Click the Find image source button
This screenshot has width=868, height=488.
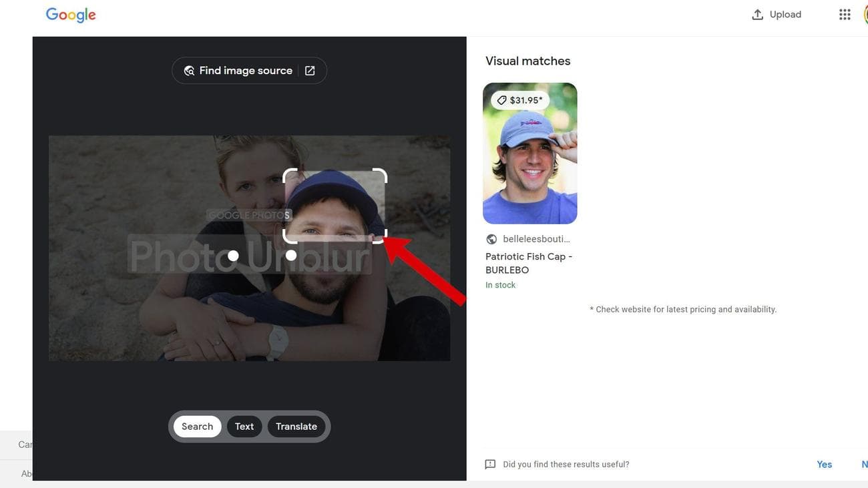(238, 71)
